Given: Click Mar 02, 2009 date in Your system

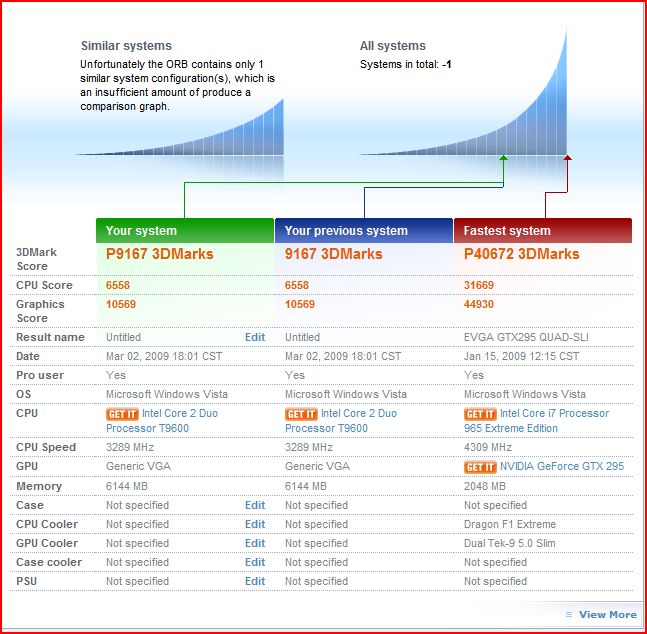Looking at the screenshot, I should (164, 356).
